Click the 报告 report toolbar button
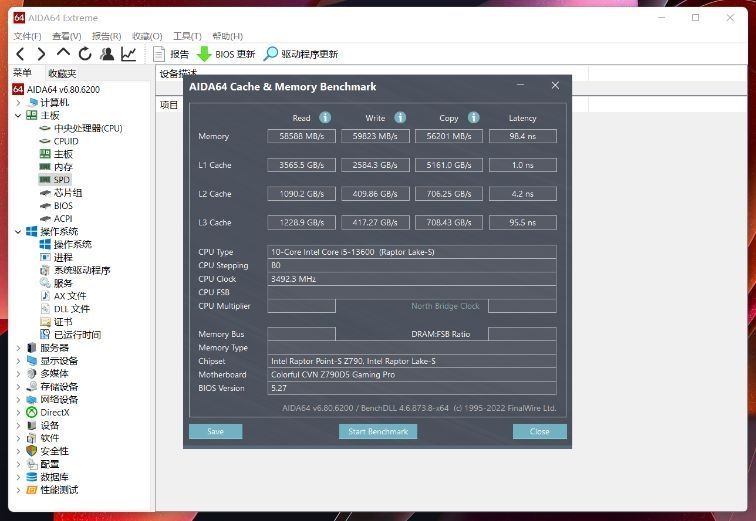This screenshot has width=756, height=521. (x=170, y=54)
